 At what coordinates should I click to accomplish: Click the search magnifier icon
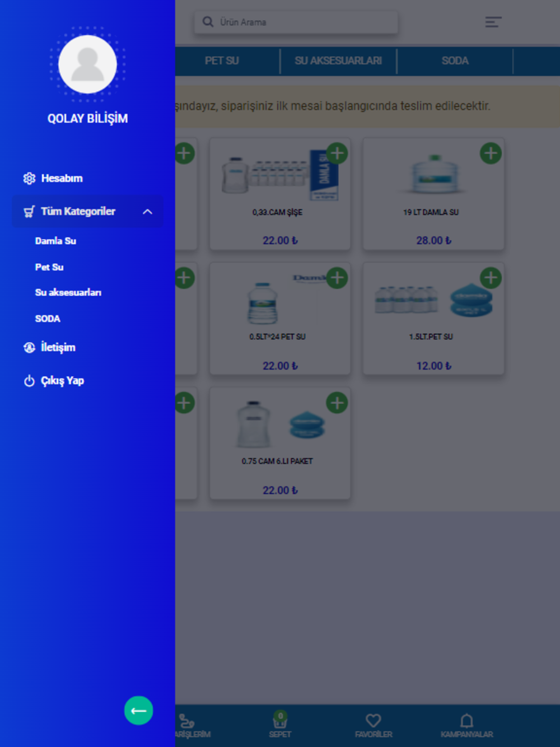tap(208, 22)
